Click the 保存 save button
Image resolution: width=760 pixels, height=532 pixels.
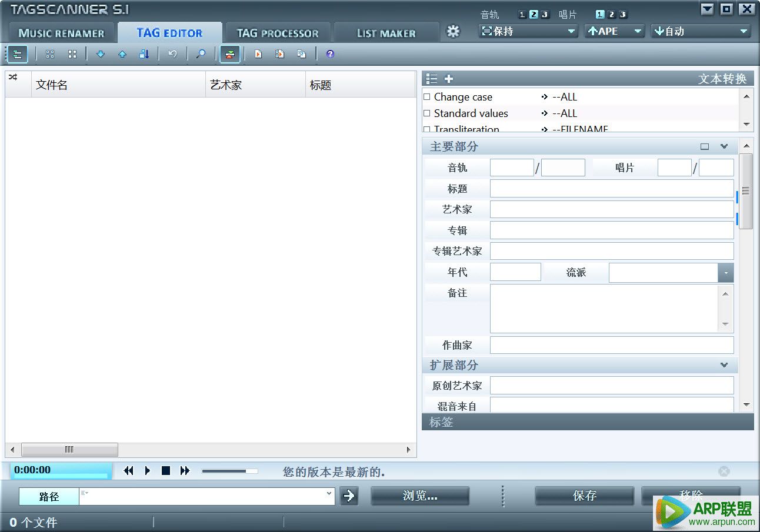point(584,496)
